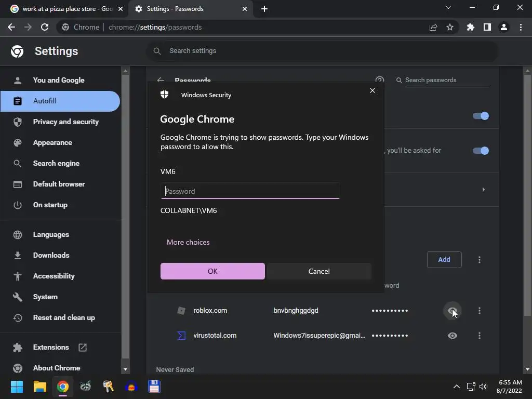The image size is (532, 399).
Task: Click the Add password button
Action: pos(444,260)
